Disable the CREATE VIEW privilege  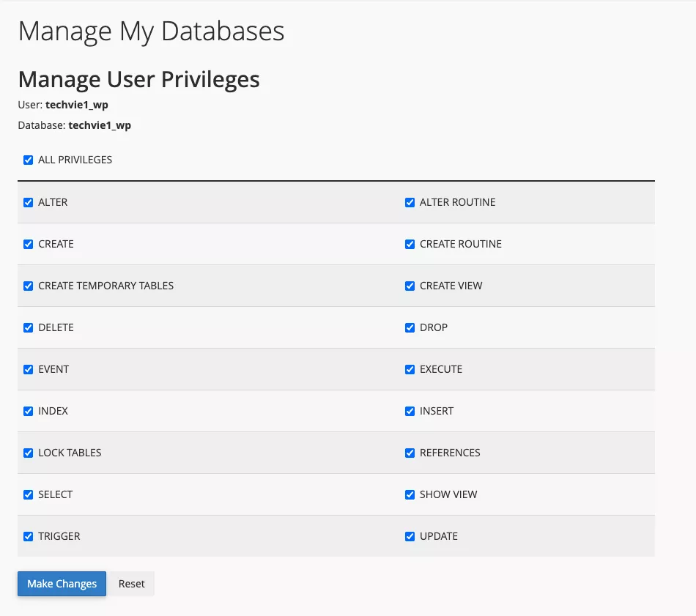coord(410,286)
